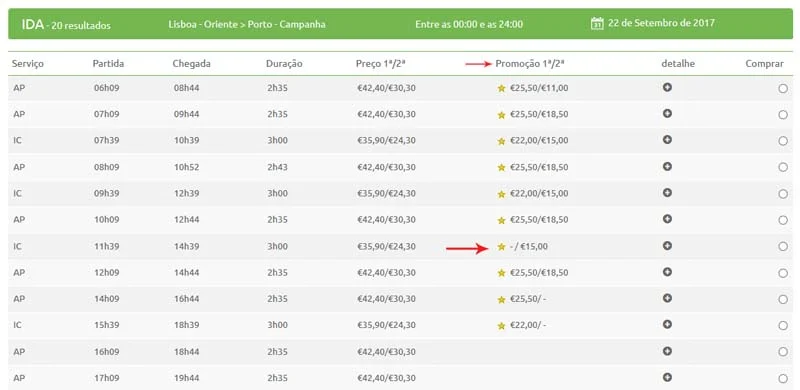Viewport: 800px width, 390px height.
Task: Expand details for the 06h09 AP train
Action: tap(667, 87)
